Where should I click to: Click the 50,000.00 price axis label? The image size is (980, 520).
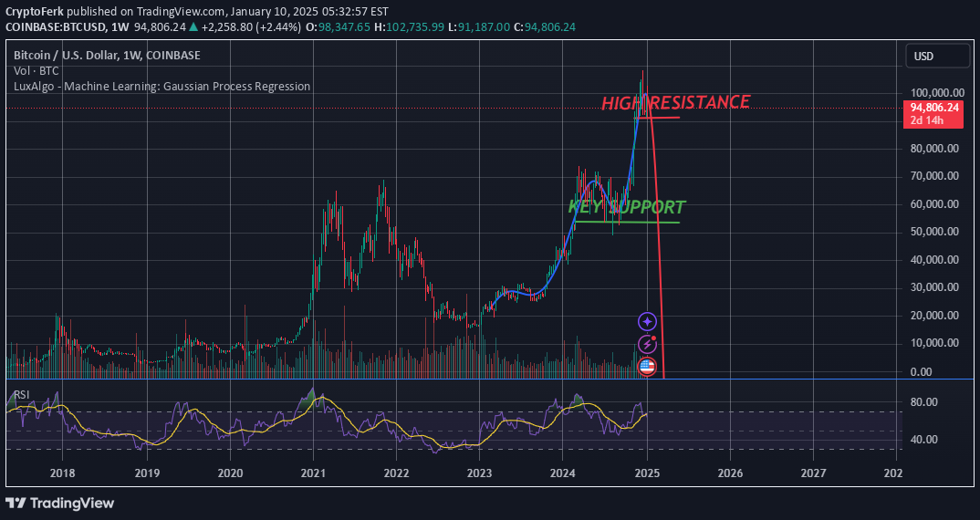[933, 232]
